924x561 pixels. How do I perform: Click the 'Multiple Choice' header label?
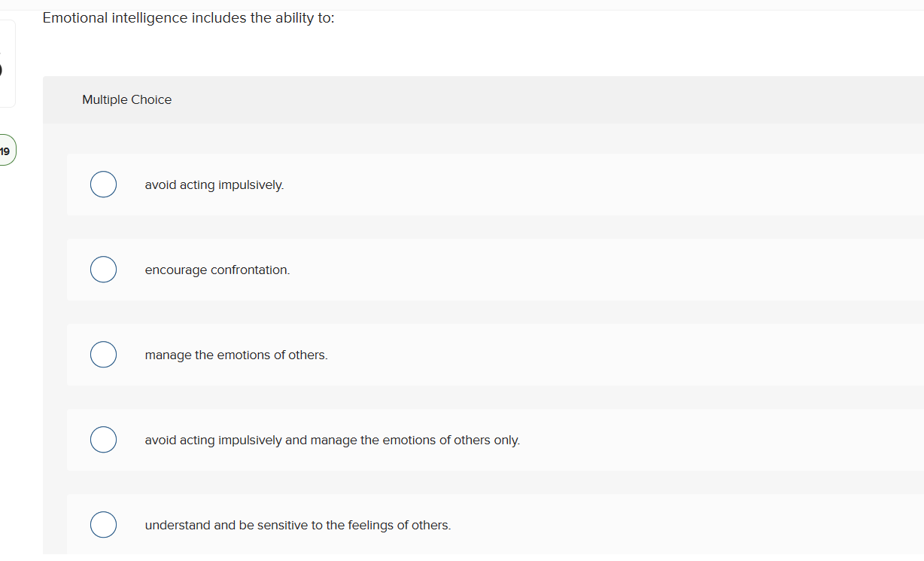126,99
